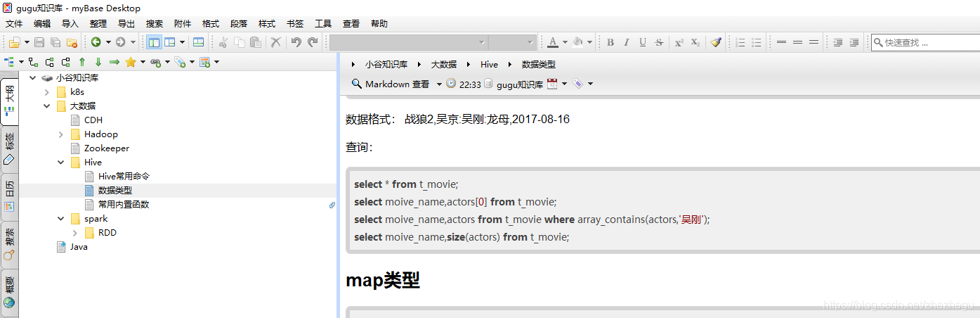Image resolution: width=980 pixels, height=318 pixels.
Task: Switch to the 日历 side tab
Action: pos(9,196)
